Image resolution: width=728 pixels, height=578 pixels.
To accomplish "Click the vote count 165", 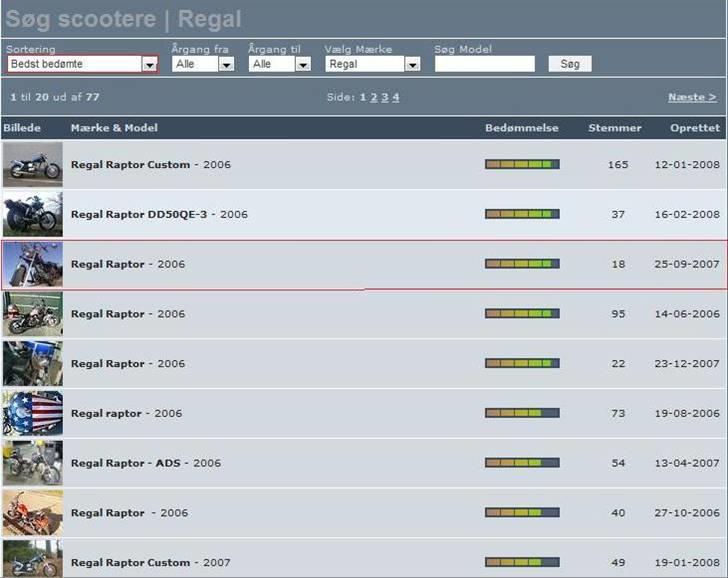I will 618,165.
